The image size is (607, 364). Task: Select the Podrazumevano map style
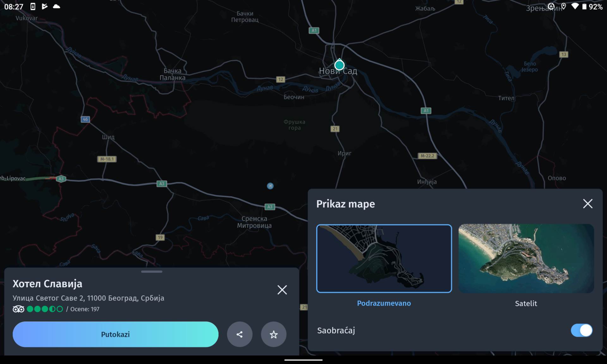coord(384,259)
